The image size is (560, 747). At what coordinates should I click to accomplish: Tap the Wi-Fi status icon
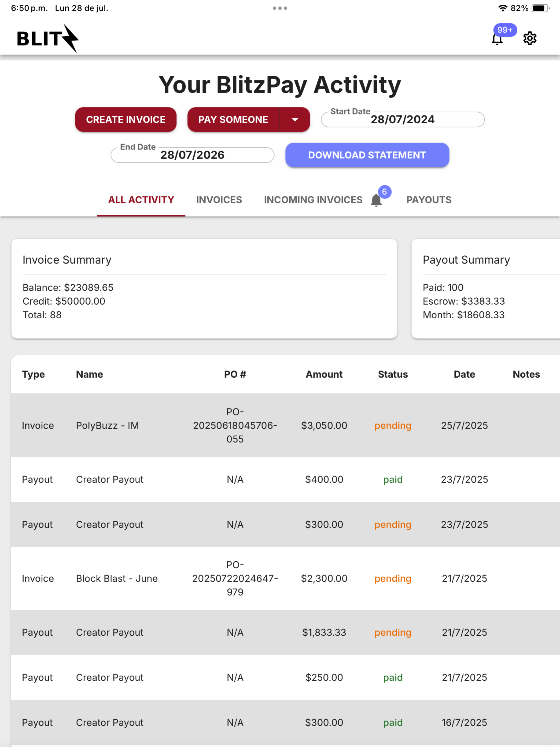pyautogui.click(x=503, y=8)
